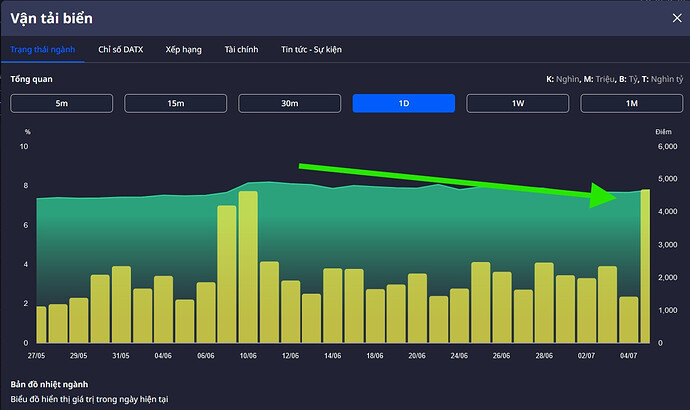
Task: Open the Xếp hạng tab
Action: tap(185, 49)
